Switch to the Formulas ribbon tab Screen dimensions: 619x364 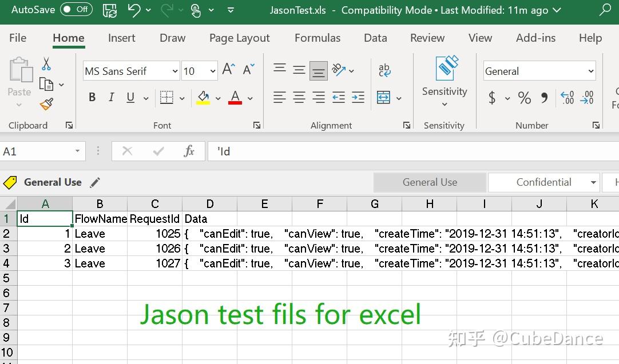coord(318,38)
